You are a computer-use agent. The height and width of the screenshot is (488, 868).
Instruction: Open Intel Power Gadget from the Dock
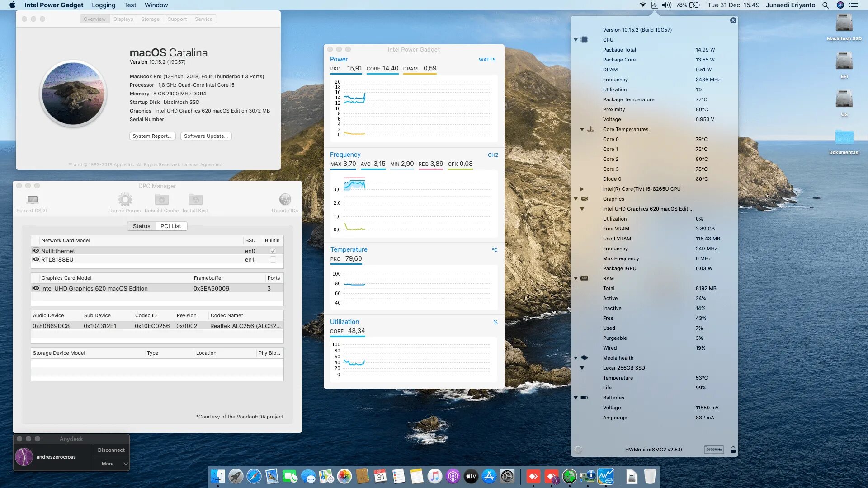pos(606,476)
